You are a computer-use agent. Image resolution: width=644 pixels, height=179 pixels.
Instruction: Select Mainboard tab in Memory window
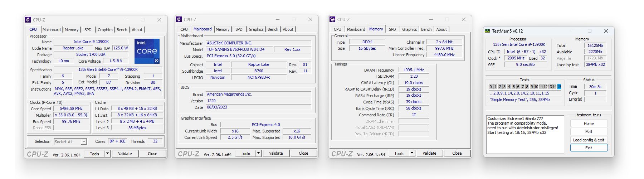coord(356,29)
